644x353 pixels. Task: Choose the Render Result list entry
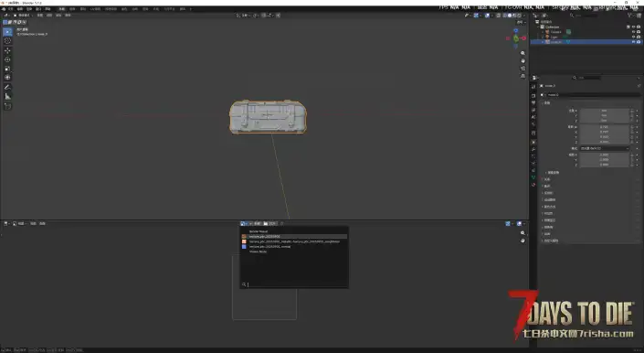pyautogui.click(x=294, y=231)
